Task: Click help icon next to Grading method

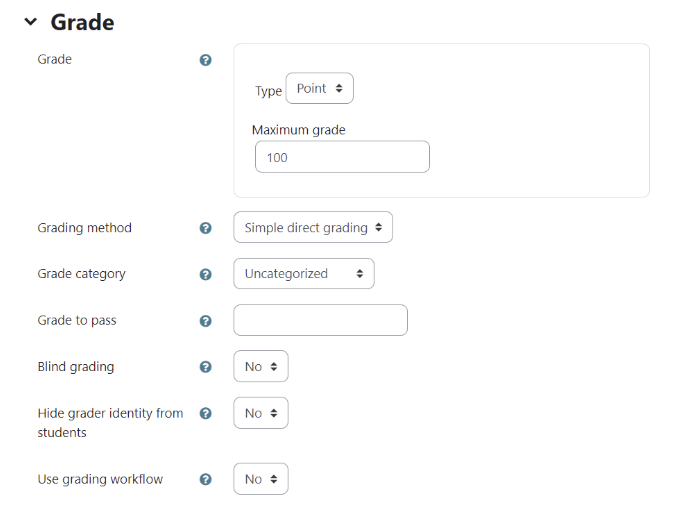Action: (x=206, y=228)
